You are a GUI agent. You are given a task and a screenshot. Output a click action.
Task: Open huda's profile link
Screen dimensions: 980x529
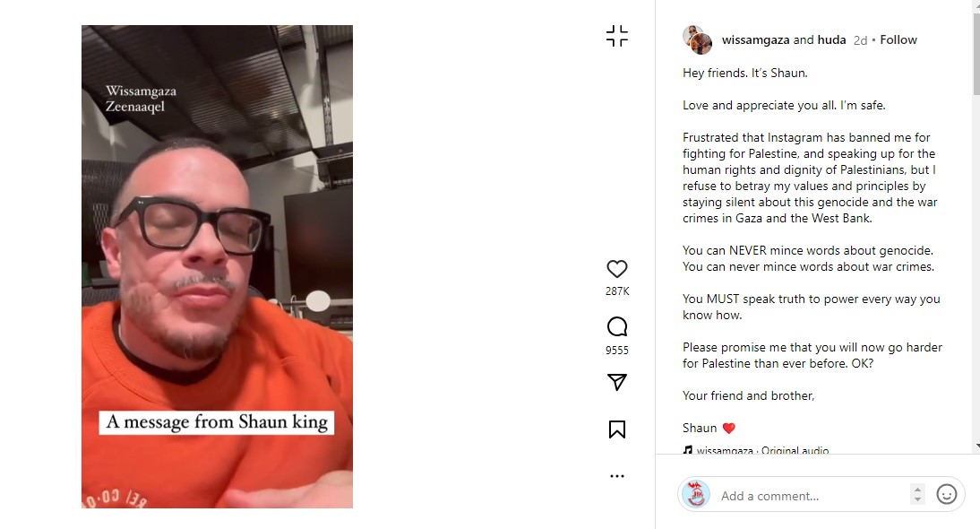831,40
